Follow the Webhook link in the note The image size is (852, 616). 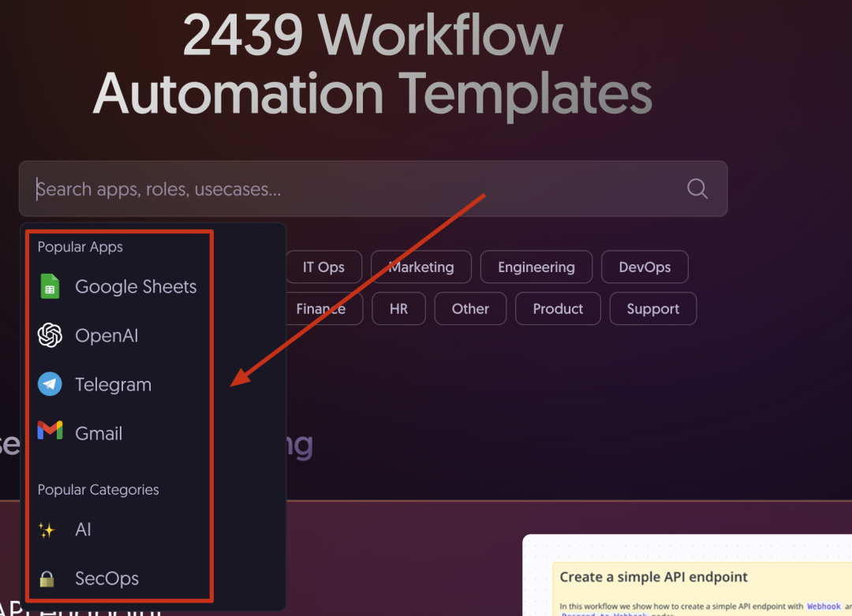click(x=824, y=607)
